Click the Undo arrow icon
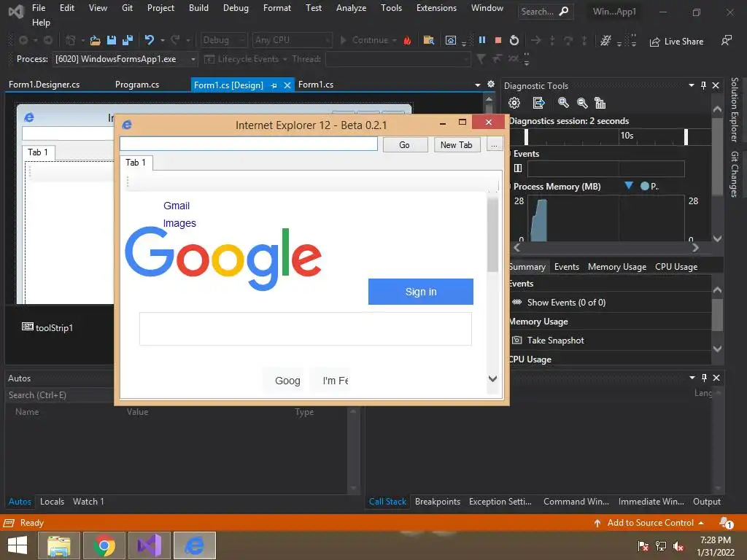 (x=150, y=41)
